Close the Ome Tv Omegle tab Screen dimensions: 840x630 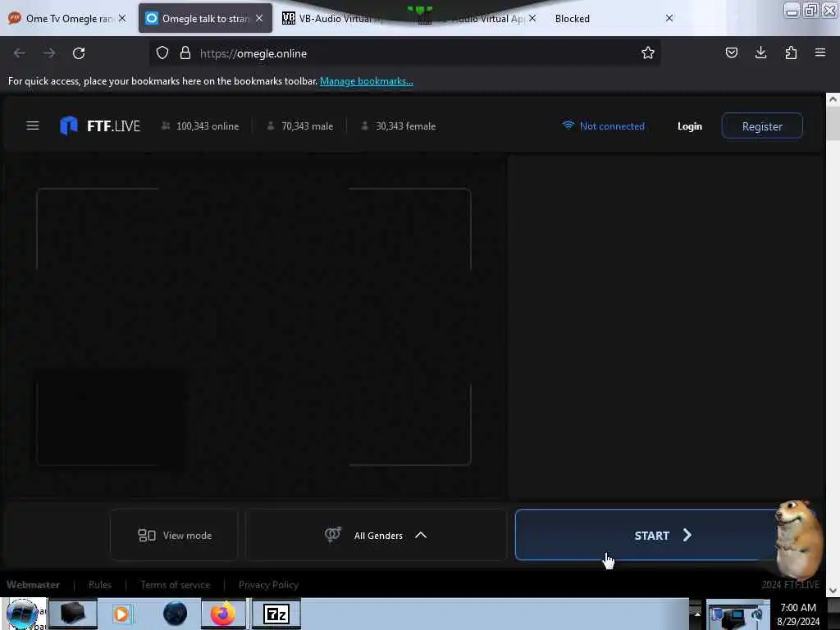pyautogui.click(x=122, y=18)
